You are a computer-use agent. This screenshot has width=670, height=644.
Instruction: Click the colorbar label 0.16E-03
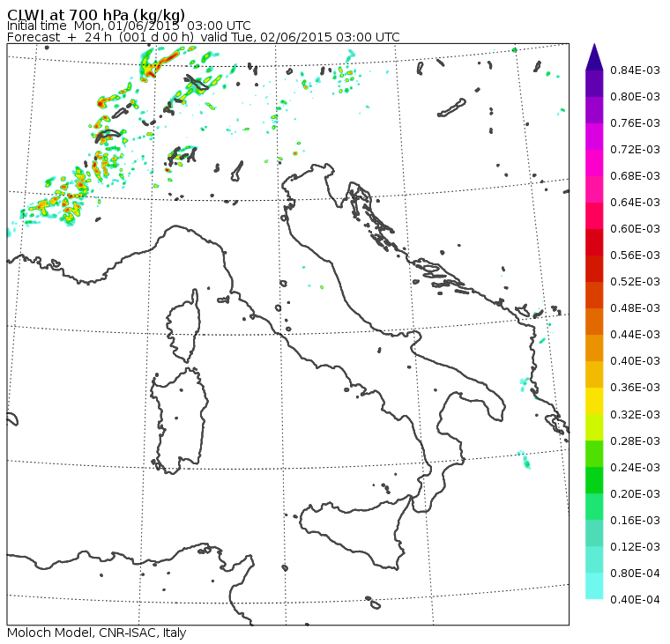pos(635,520)
